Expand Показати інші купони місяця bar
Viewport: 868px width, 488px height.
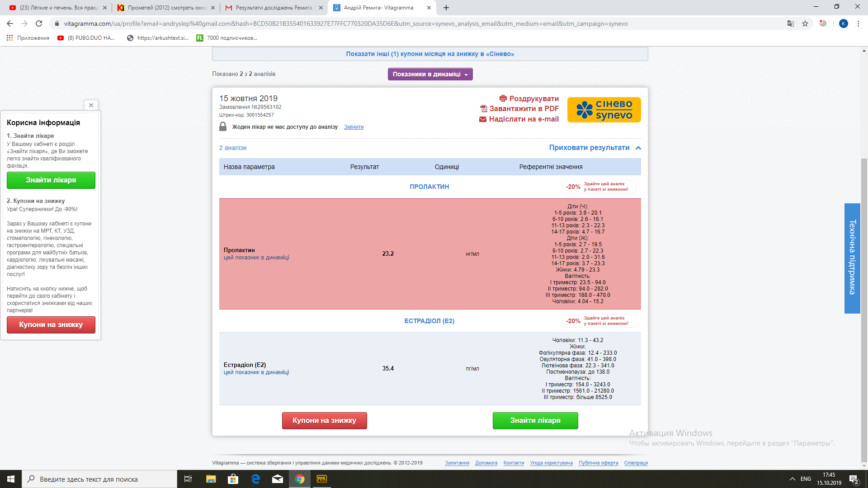click(429, 54)
